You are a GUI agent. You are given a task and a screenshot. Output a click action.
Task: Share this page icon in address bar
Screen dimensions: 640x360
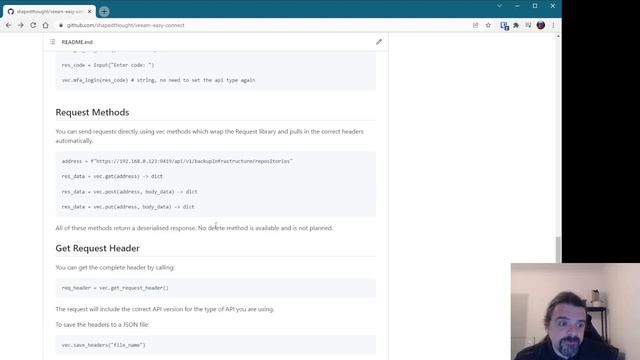point(476,25)
